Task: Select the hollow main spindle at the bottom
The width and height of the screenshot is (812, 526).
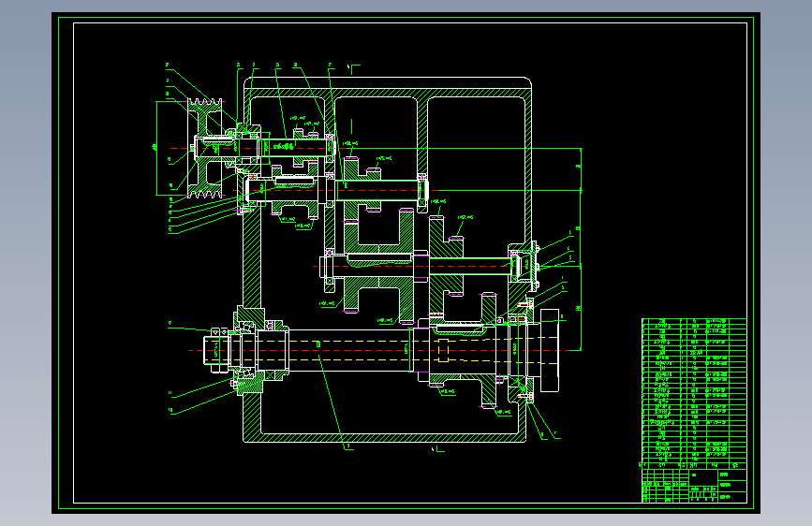Action: pos(380,350)
